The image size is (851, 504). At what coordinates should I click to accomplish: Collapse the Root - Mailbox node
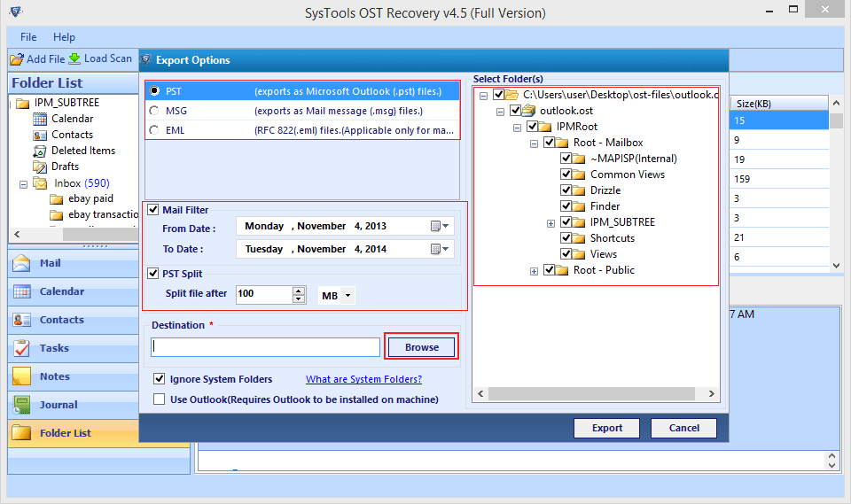534,143
